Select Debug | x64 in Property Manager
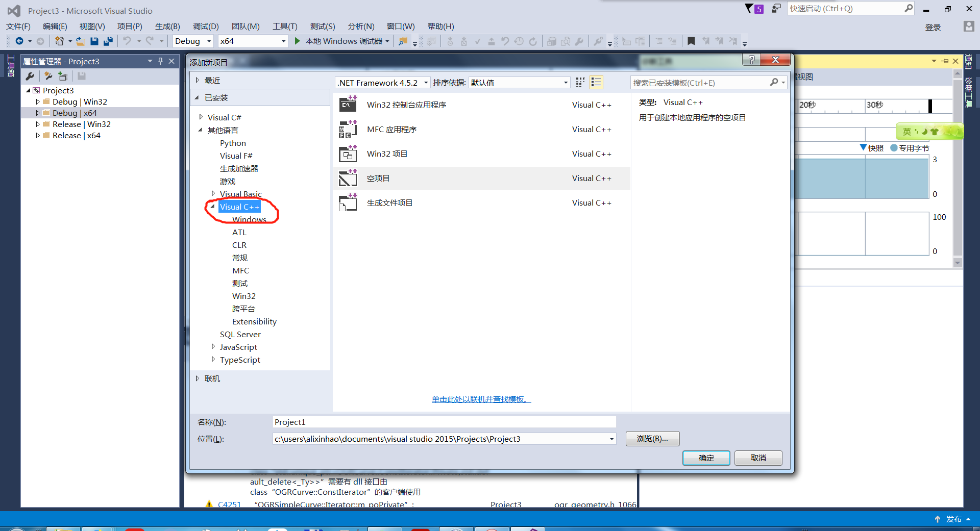Image resolution: width=980 pixels, height=531 pixels. pyautogui.click(x=75, y=113)
